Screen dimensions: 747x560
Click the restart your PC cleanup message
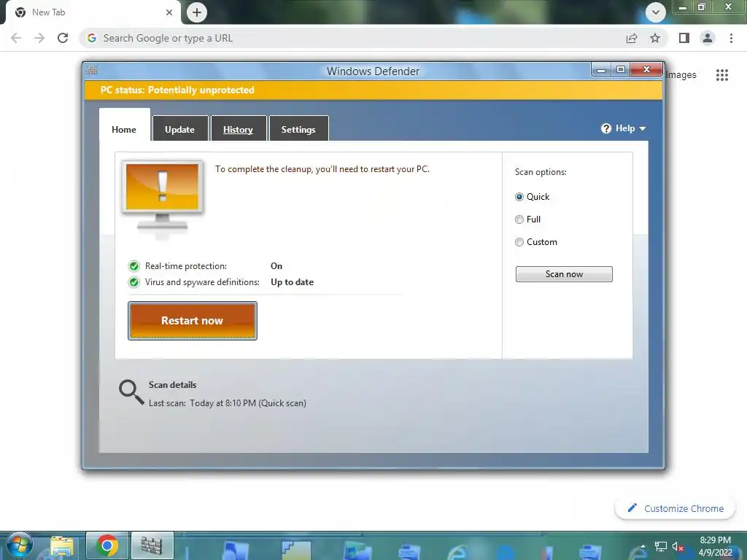tap(322, 169)
